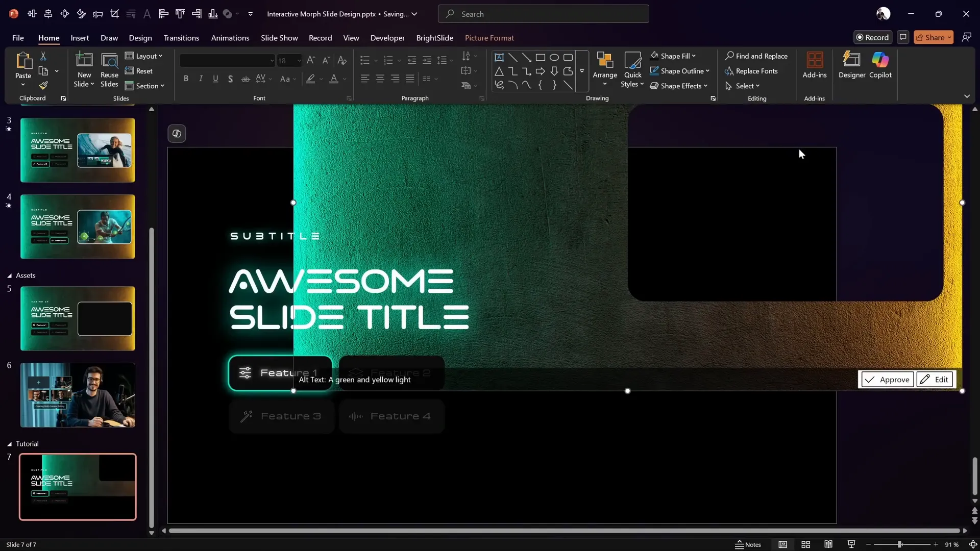The width and height of the screenshot is (980, 551).
Task: Open Reuse Slides
Action: [x=109, y=70]
